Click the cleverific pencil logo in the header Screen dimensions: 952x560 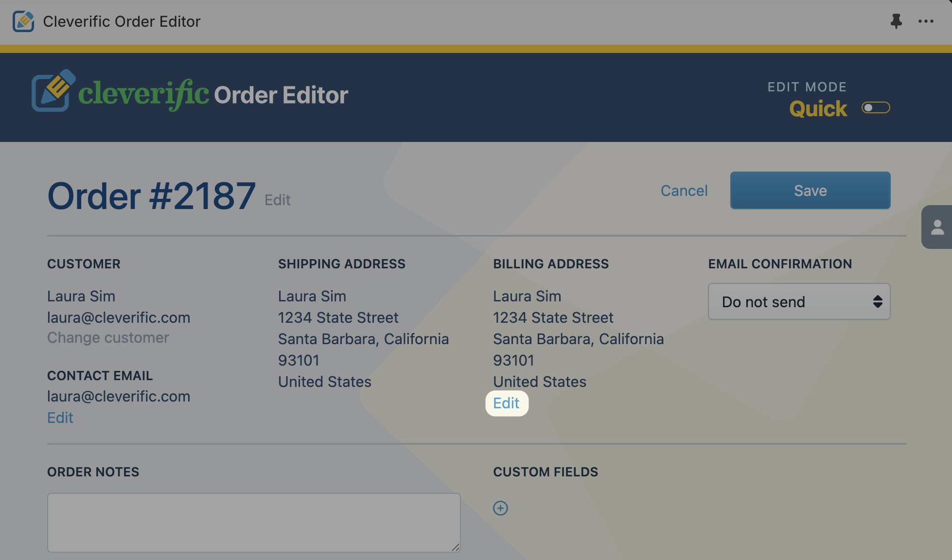pos(53,91)
